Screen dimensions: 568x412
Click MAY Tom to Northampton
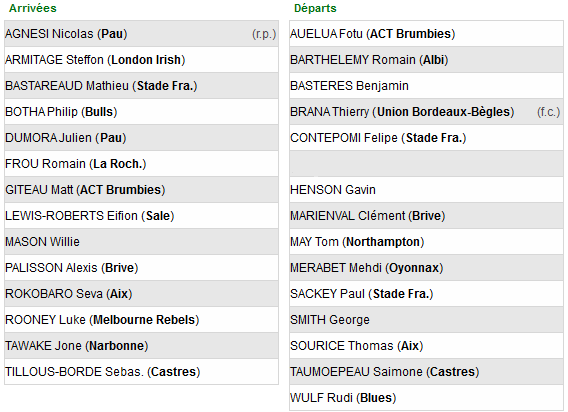pyautogui.click(x=426, y=242)
